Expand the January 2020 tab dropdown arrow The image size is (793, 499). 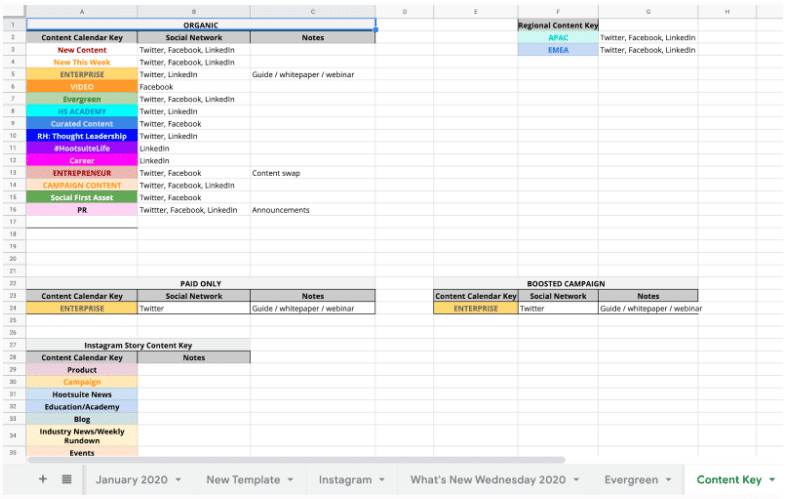(x=178, y=480)
